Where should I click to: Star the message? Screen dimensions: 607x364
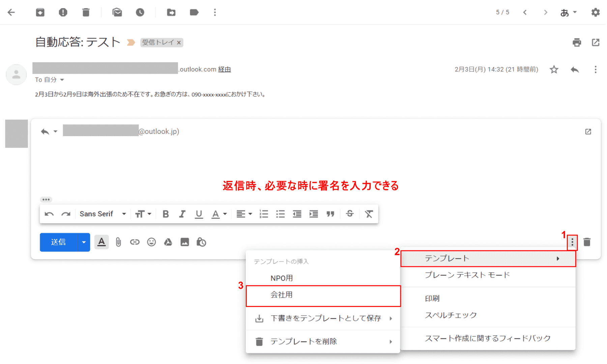tap(554, 69)
